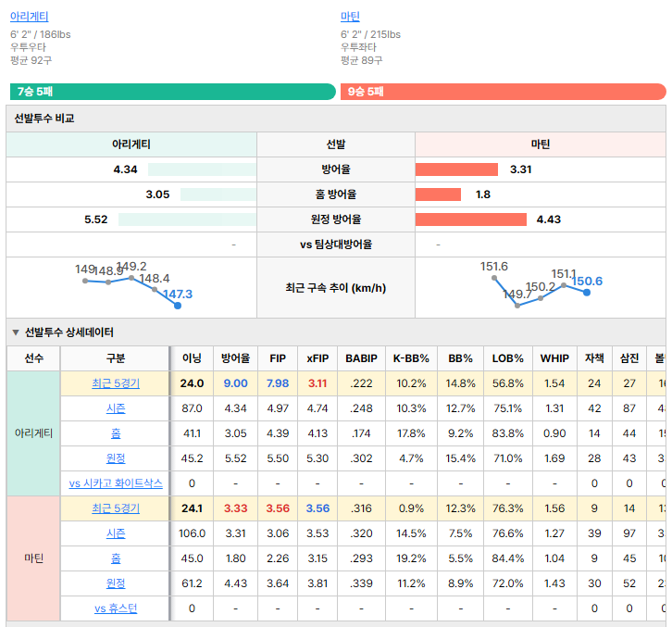The width and height of the screenshot is (672, 627).
Task: Click the 자책 column header
Action: click(594, 358)
